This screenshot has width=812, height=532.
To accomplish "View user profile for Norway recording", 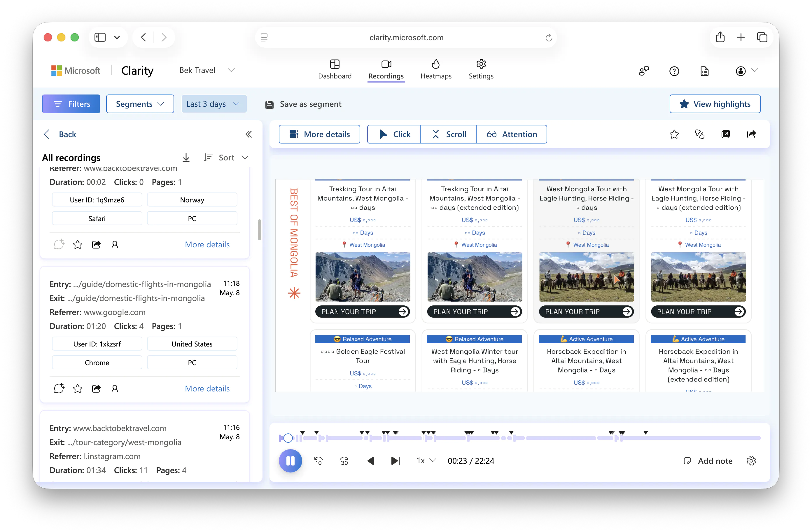I will tap(115, 244).
